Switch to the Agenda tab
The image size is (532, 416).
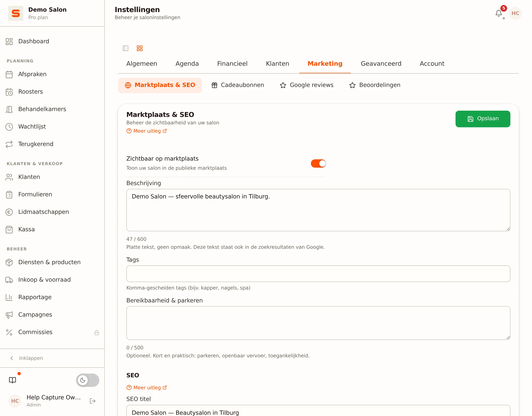(187, 64)
